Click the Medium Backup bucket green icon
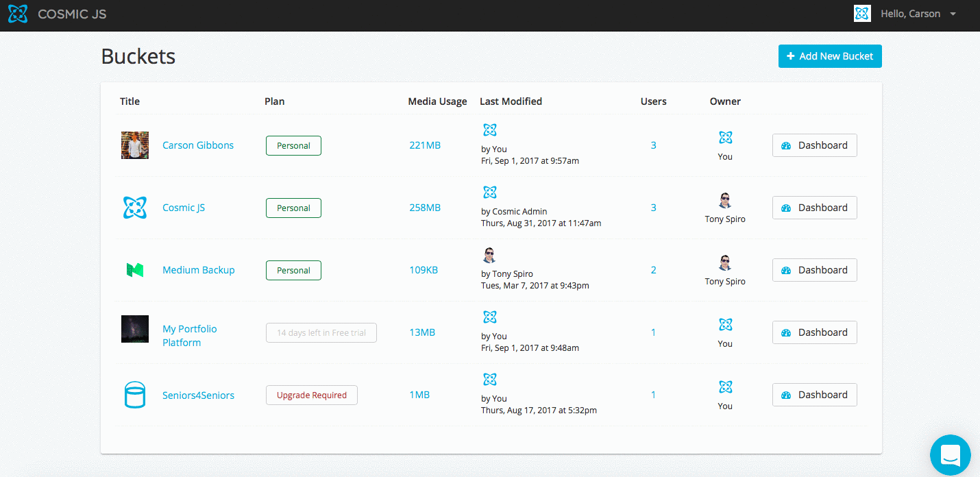980x477 pixels. pyautogui.click(x=135, y=270)
